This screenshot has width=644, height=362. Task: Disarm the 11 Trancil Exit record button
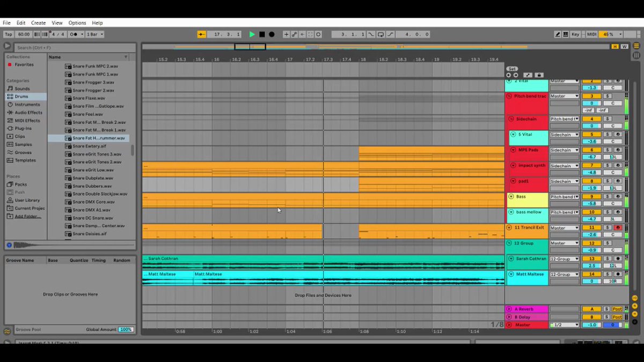coord(618,227)
